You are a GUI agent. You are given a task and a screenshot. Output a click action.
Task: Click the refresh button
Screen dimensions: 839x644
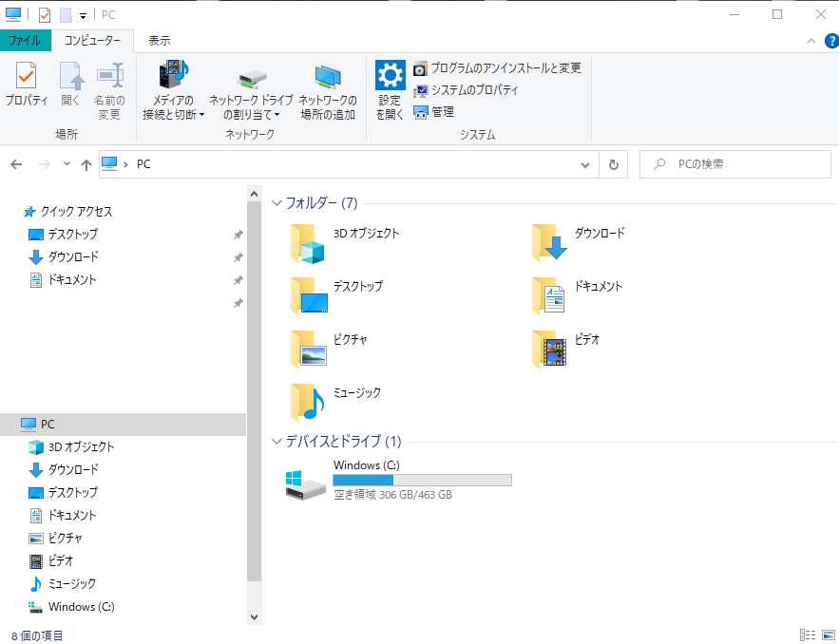614,164
